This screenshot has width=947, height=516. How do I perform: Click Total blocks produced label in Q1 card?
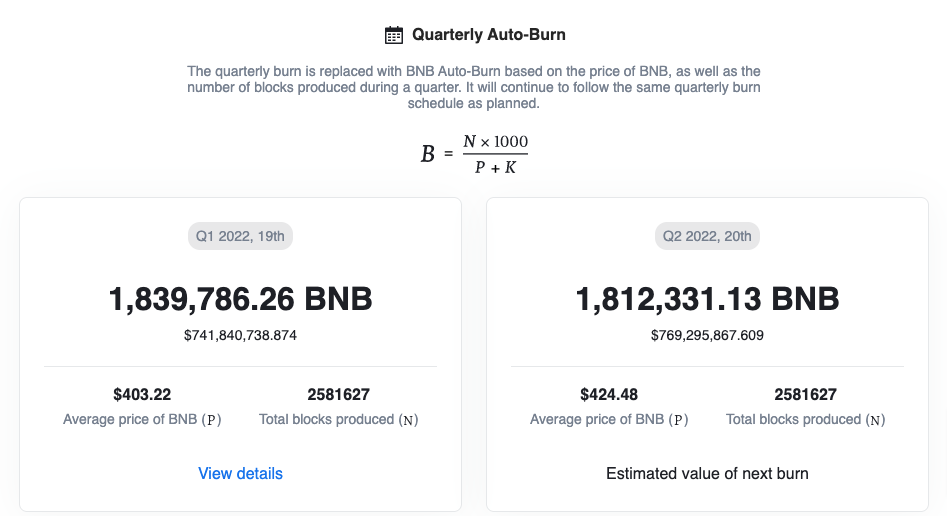(x=338, y=419)
